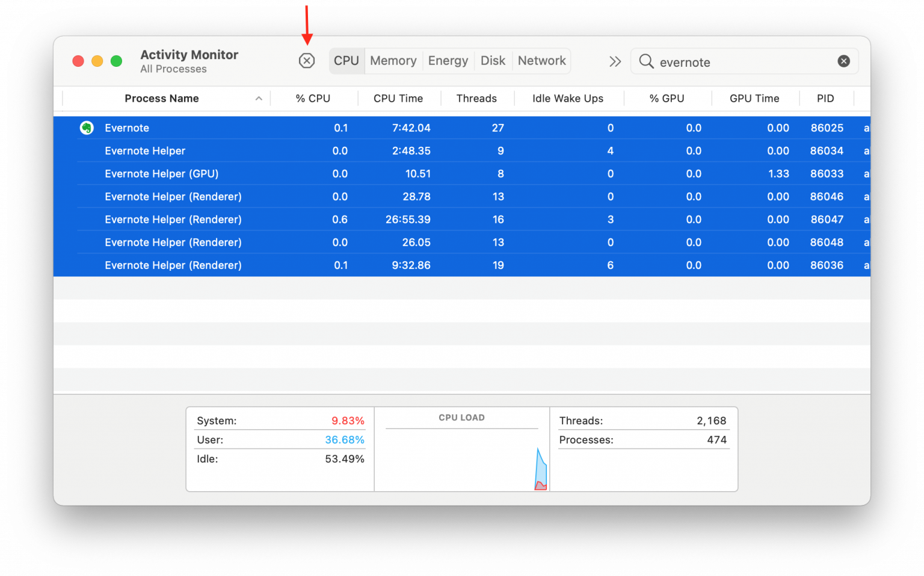Switch to the CPU tab

346,61
